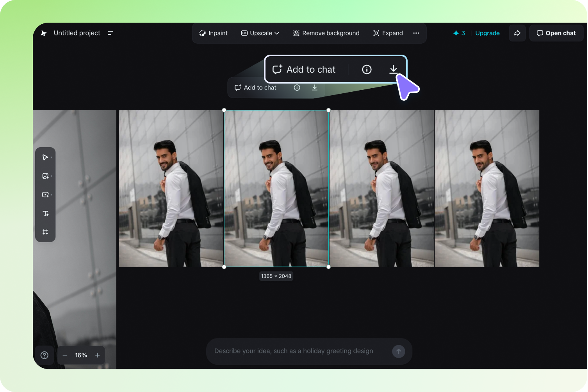The height and width of the screenshot is (392, 588).
Task: Select the fourth generated portrait image
Action: [x=487, y=189]
